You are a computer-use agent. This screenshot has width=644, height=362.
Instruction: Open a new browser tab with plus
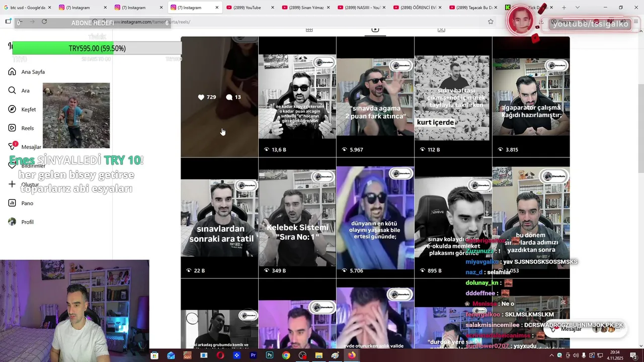(563, 8)
